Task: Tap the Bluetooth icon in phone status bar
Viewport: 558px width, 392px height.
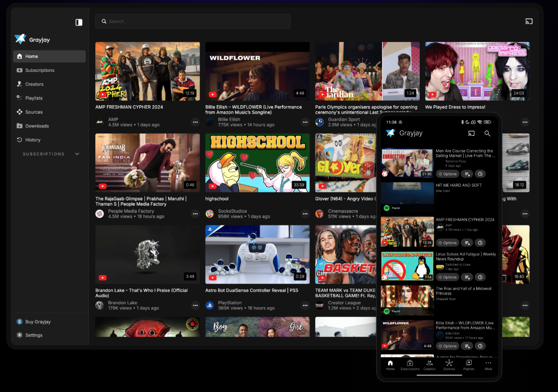Action: coord(462,122)
